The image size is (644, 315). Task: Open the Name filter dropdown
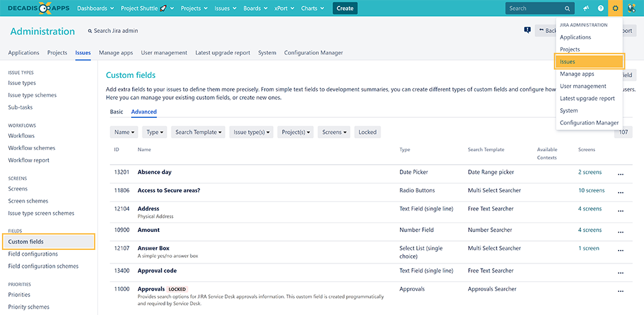124,132
